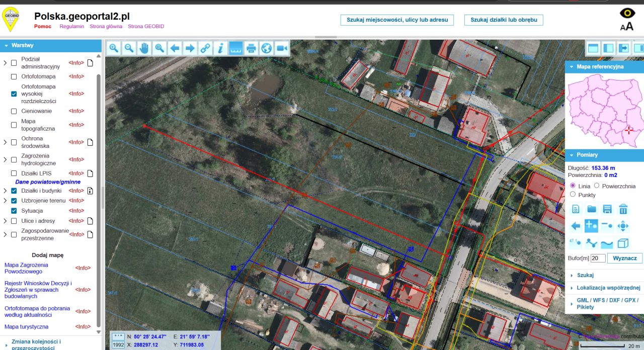
Task: Open the Regulamin link
Action: [x=72, y=26]
